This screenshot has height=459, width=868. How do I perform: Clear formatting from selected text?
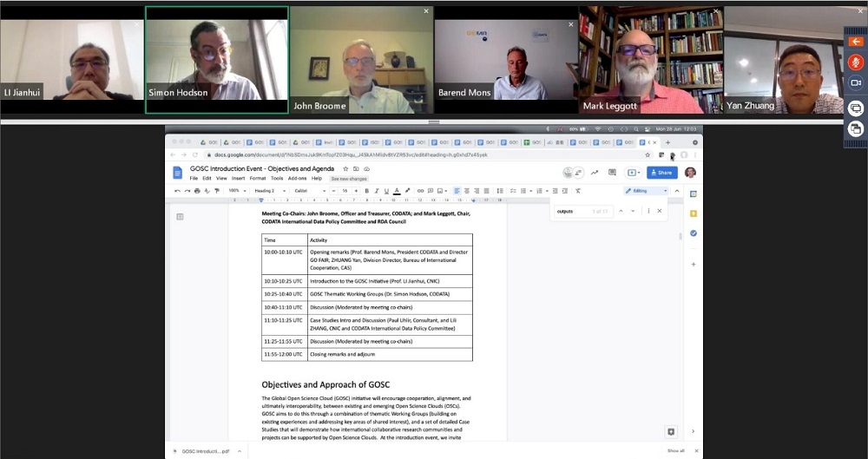coord(578,191)
